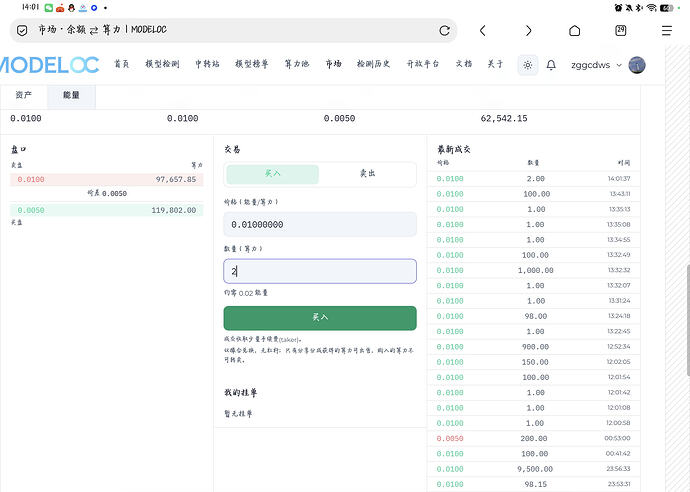This screenshot has height=492, width=690.
Task: Switch to the 资产 tab
Action: click(x=23, y=95)
